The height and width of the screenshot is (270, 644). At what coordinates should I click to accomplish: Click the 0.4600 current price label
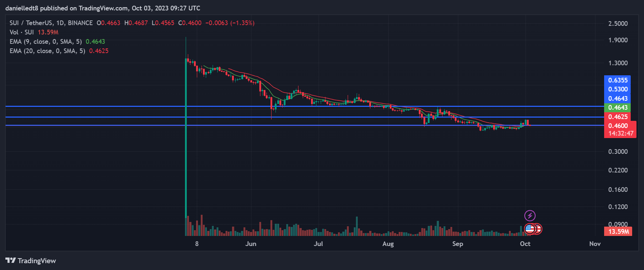(618, 126)
